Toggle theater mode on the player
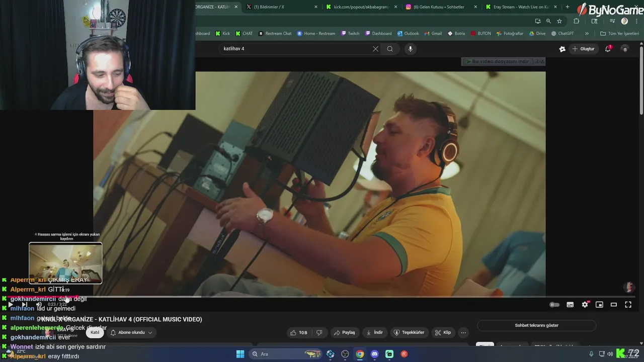 [614, 305]
